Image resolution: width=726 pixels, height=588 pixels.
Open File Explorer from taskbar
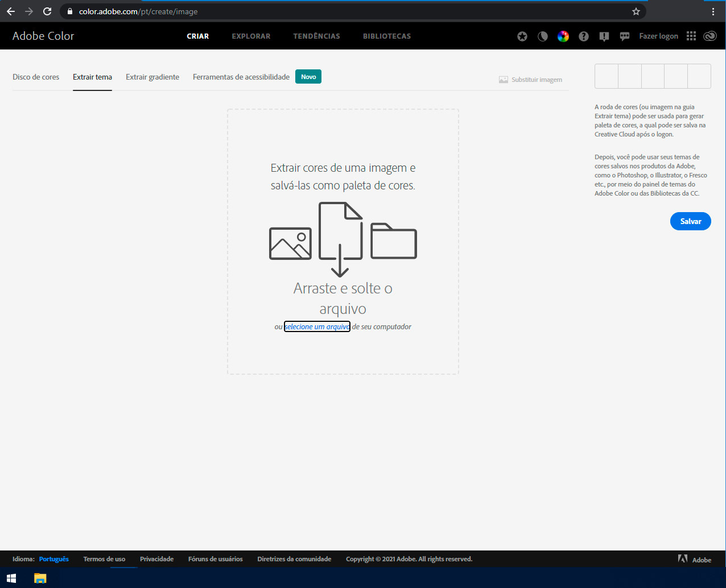click(40, 578)
